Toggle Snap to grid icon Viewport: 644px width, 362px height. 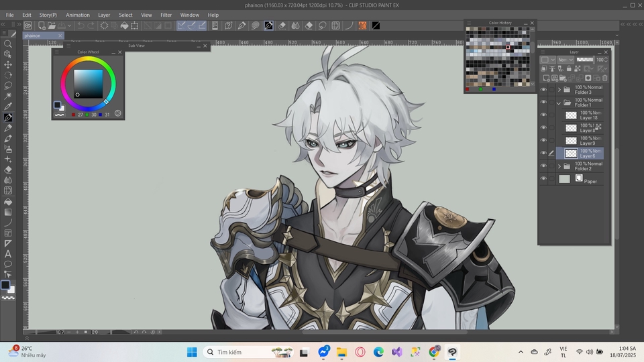point(202,25)
